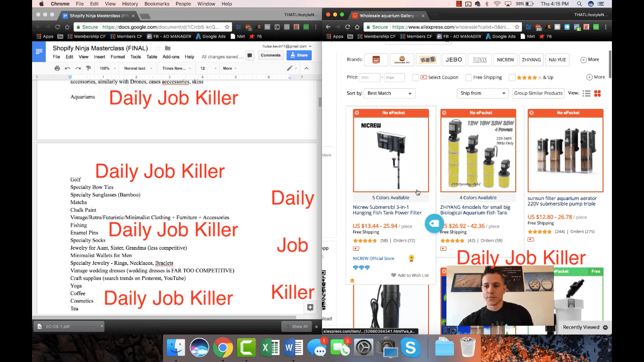Open the EC-CS-1.pdf download item
644x362 pixels.
tap(68, 326)
